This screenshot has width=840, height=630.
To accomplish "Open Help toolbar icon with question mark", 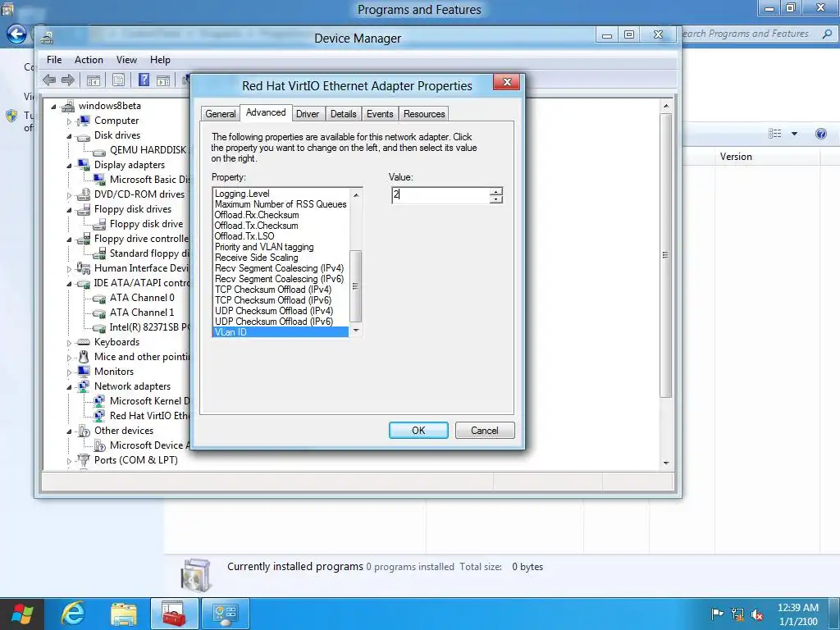I will click(144, 80).
